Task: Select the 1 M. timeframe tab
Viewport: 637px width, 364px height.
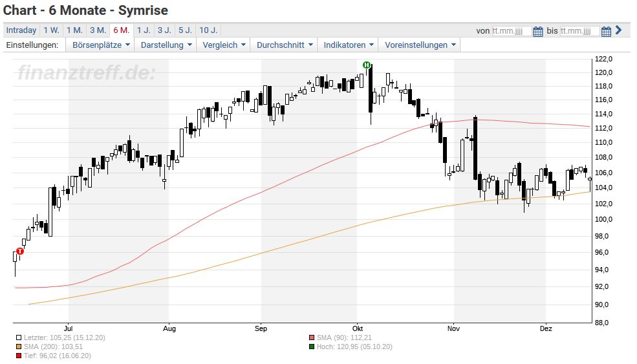Action: [x=75, y=30]
